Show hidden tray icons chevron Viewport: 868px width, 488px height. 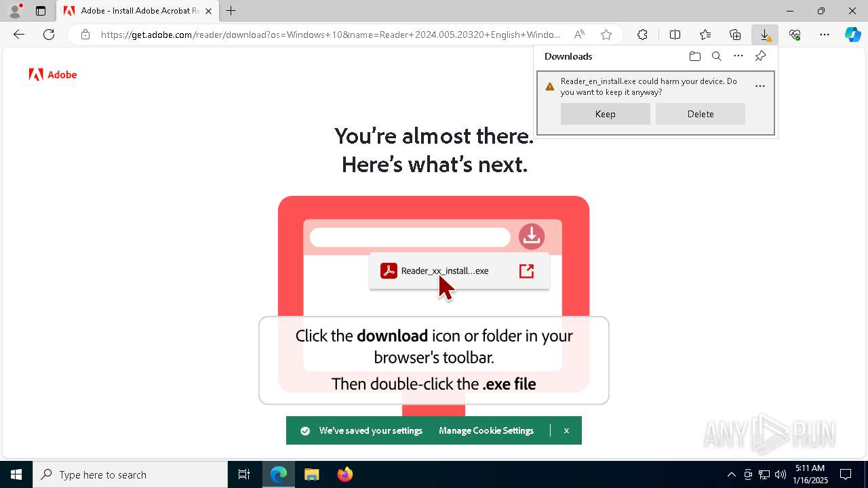pyautogui.click(x=731, y=474)
